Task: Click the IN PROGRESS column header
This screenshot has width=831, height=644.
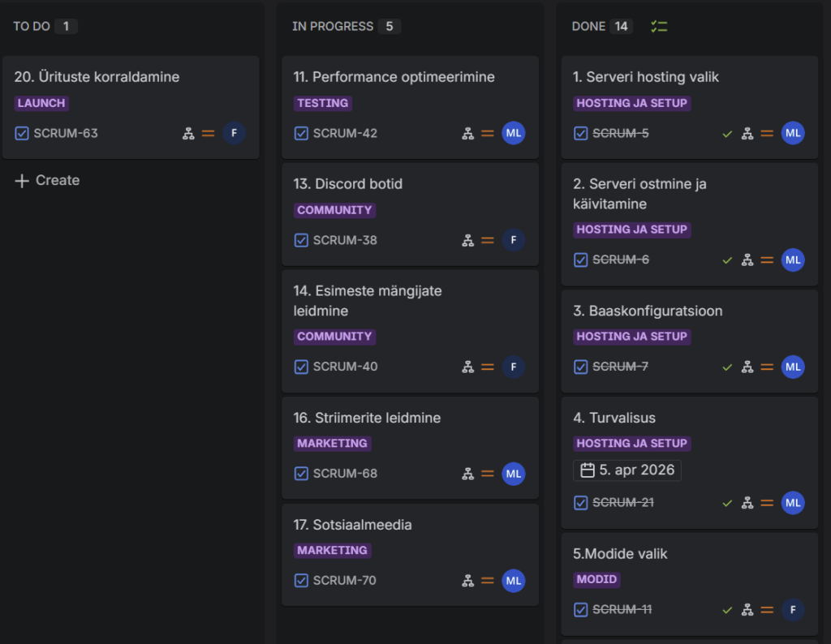Action: (x=333, y=27)
